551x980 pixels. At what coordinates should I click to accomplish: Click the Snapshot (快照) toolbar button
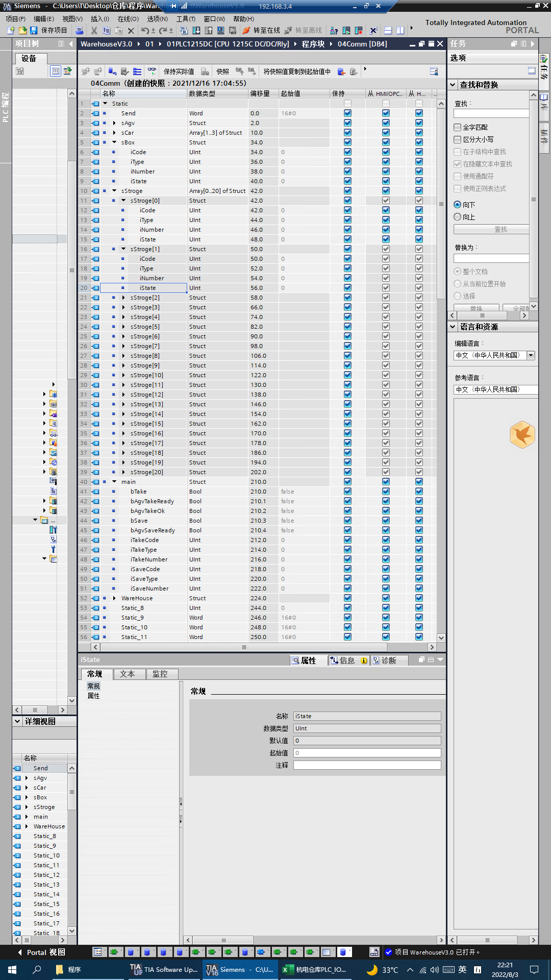pyautogui.click(x=222, y=71)
